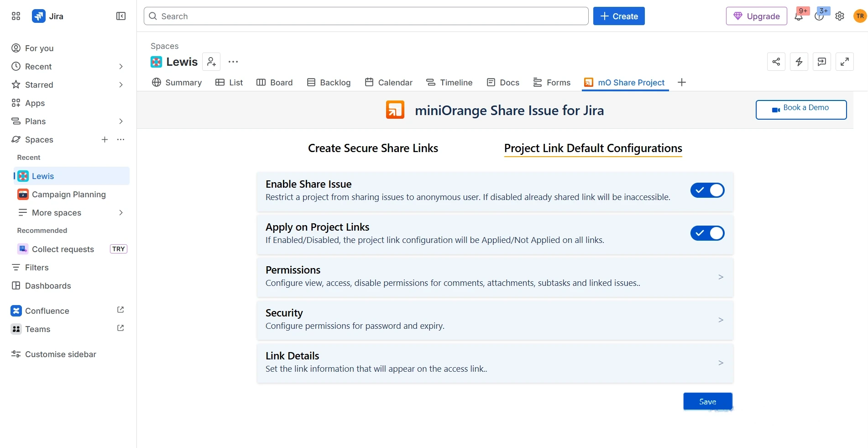Expand the More spaces chevron
868x448 pixels.
pyautogui.click(x=121, y=212)
